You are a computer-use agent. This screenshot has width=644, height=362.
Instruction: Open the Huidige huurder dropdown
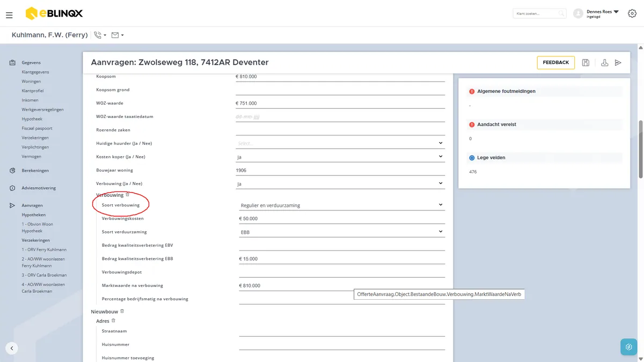pyautogui.click(x=340, y=143)
